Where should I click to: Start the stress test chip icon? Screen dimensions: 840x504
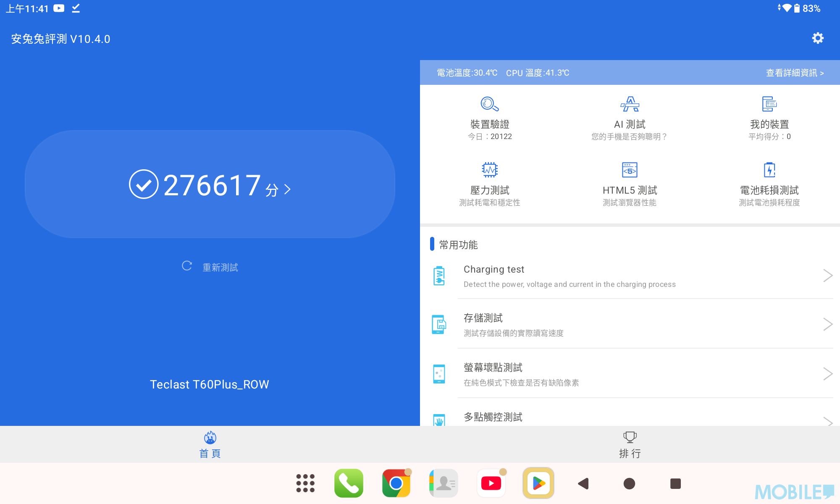489,170
